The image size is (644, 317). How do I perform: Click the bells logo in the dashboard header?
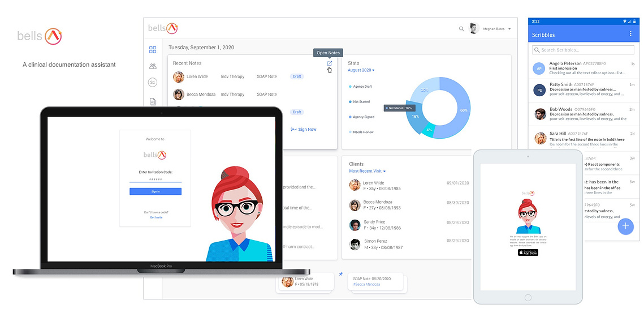tap(163, 28)
